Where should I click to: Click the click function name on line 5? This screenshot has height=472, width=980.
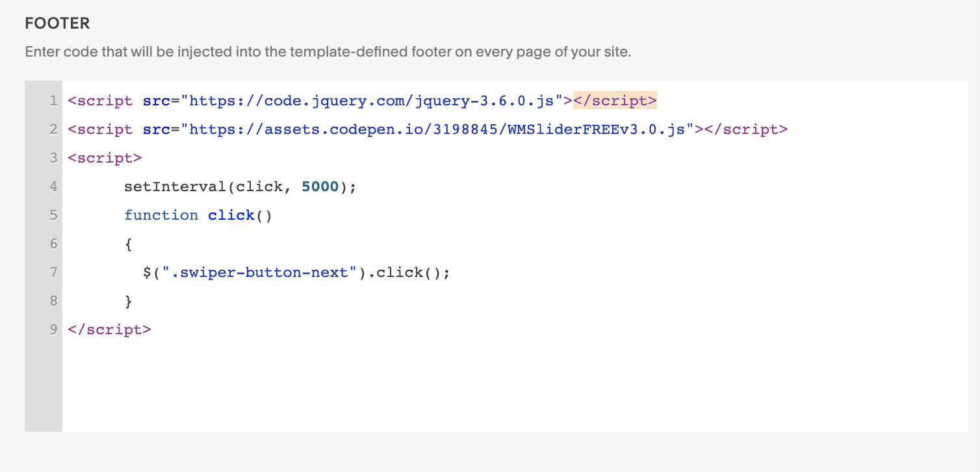click(231, 215)
